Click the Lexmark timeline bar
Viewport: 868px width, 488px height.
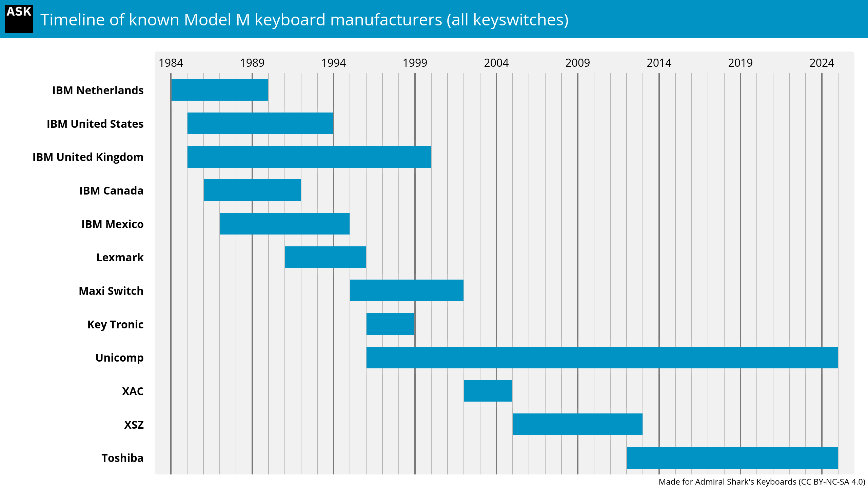(325, 257)
